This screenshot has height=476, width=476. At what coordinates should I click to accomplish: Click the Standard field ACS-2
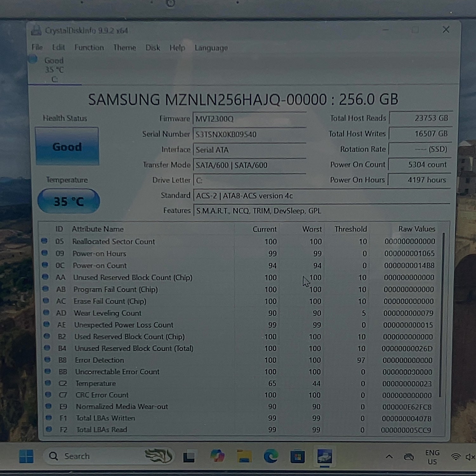coord(321,195)
